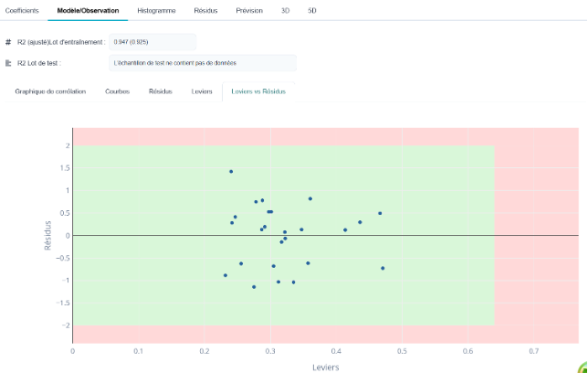Switch to the Courbes sub-tab
588x373 pixels.
point(118,91)
